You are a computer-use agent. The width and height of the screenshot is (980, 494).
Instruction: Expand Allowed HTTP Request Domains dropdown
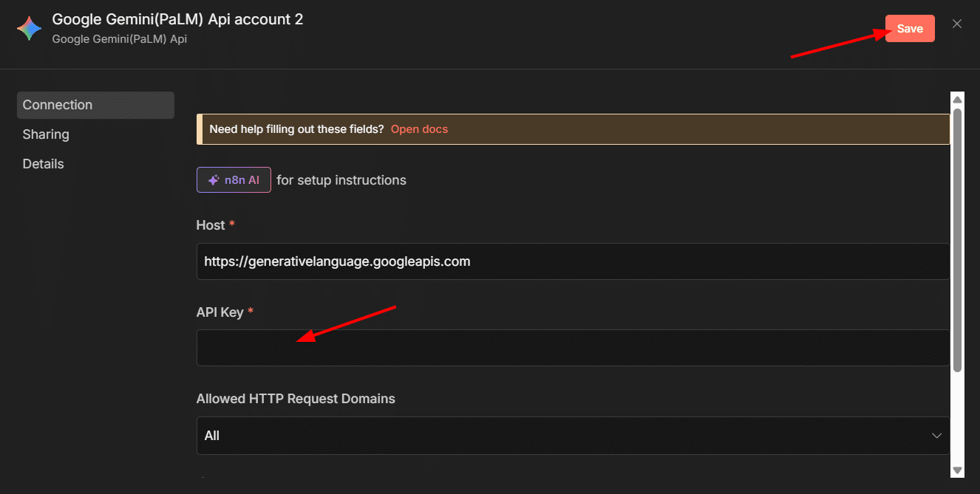[573, 436]
